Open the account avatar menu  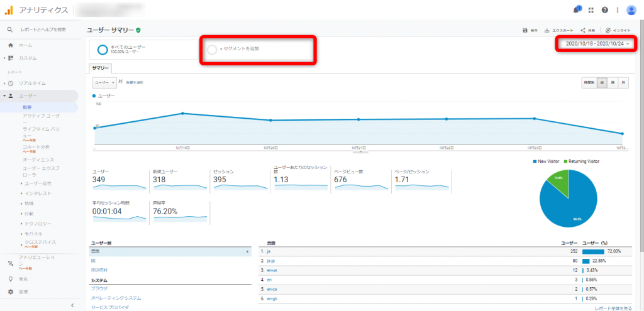631,10
